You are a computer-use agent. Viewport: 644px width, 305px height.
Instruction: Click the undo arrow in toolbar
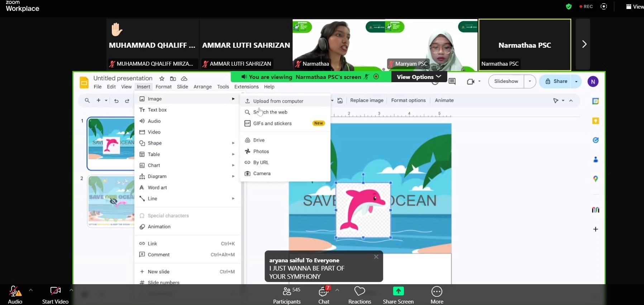[116, 101]
